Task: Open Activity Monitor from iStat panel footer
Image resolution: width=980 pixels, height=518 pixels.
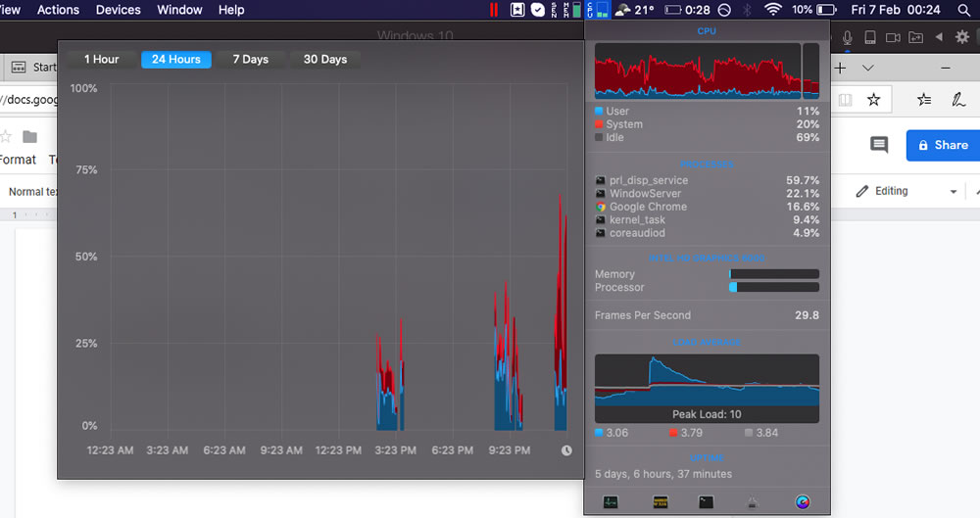Action: (611, 501)
